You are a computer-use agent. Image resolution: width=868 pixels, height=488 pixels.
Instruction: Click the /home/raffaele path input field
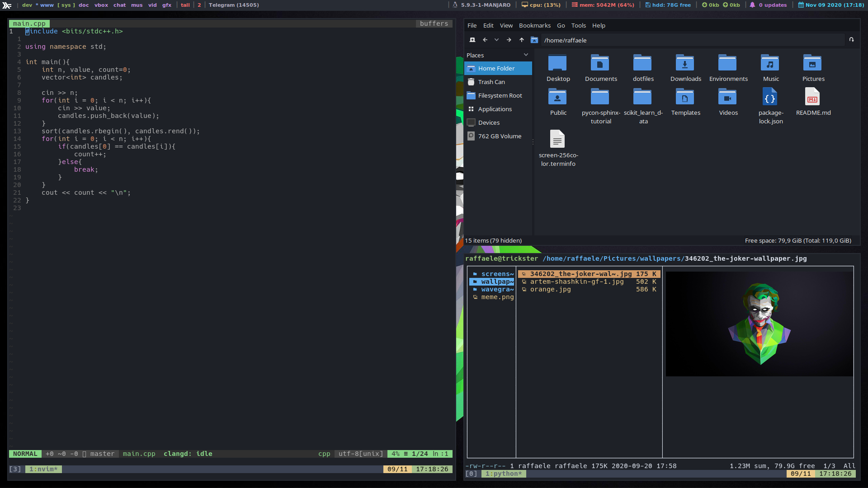[692, 40]
